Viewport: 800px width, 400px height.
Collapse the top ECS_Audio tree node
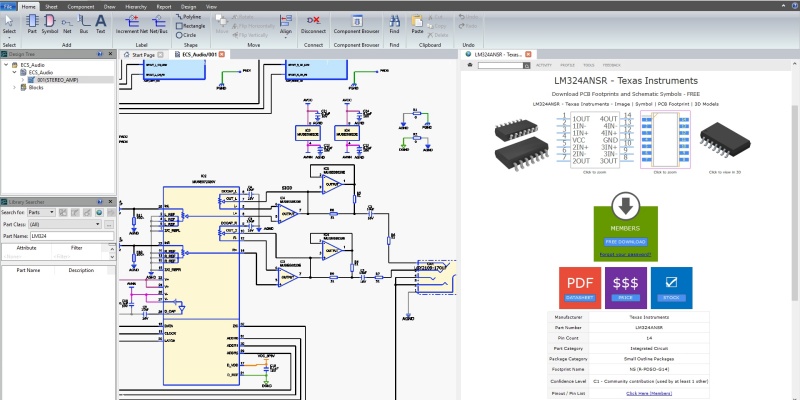[7, 65]
